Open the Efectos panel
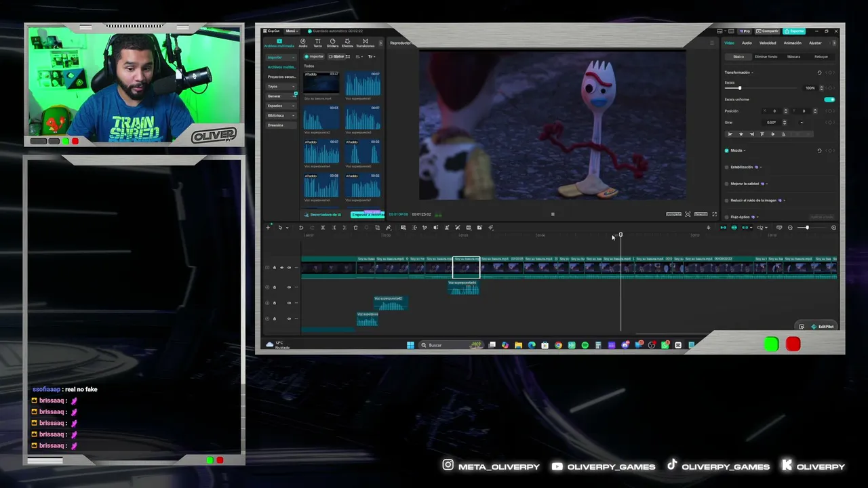 347,43
